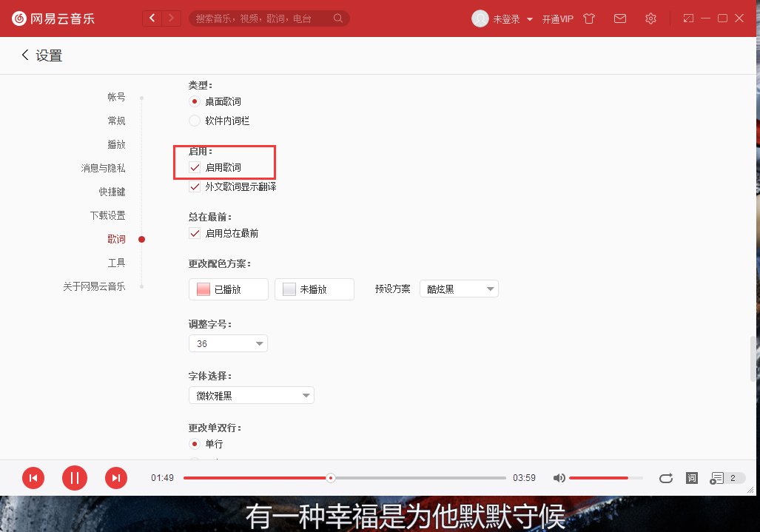Image resolution: width=760 pixels, height=532 pixels.
Task: Open the 酷炫黑 preset scheme dropdown
Action: [459, 289]
